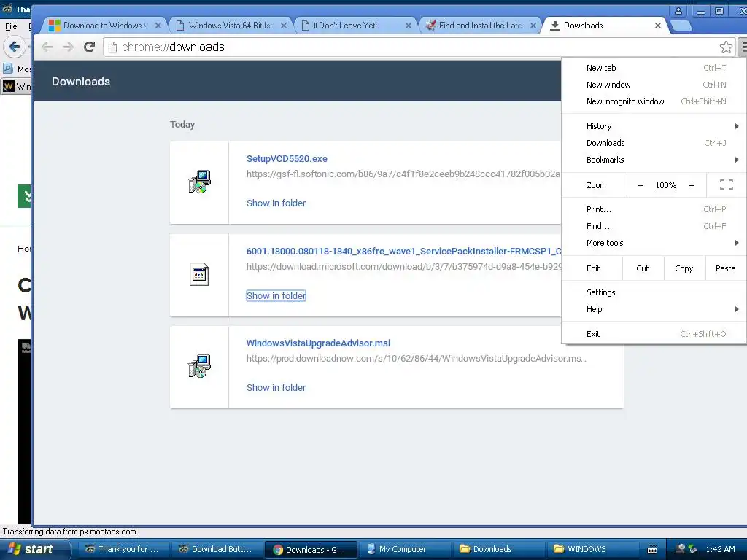Open a new tab with the tab-strip button
Image resolution: width=747 pixels, height=560 pixels.
[681, 26]
